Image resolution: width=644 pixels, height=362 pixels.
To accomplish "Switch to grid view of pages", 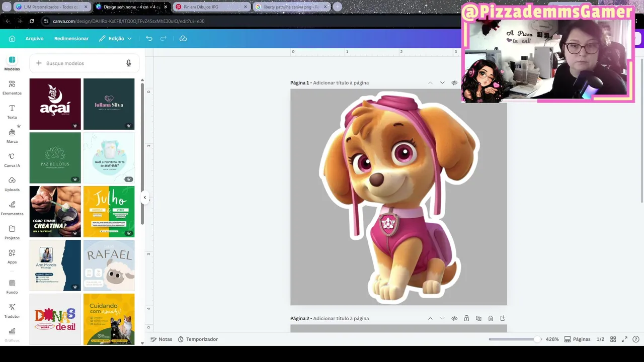I will (x=613, y=339).
